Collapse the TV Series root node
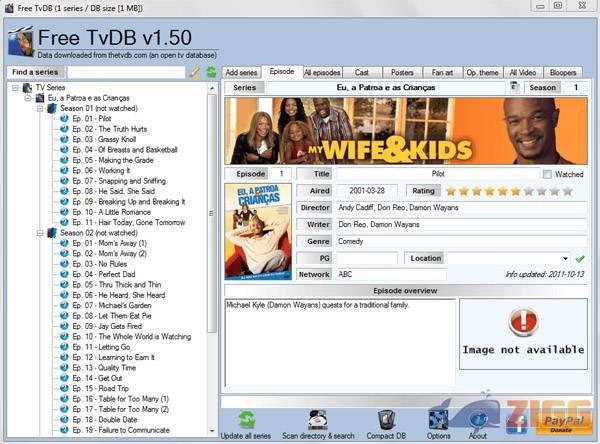 coord(15,88)
